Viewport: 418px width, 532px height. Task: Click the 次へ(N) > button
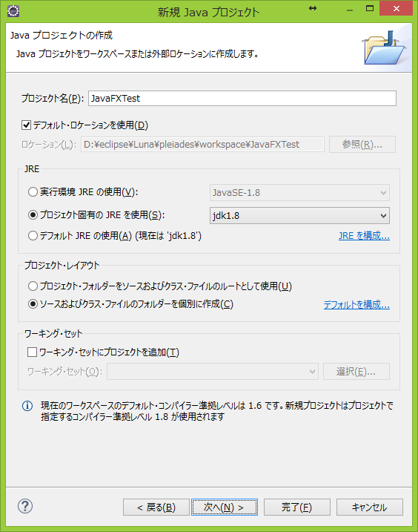click(225, 508)
